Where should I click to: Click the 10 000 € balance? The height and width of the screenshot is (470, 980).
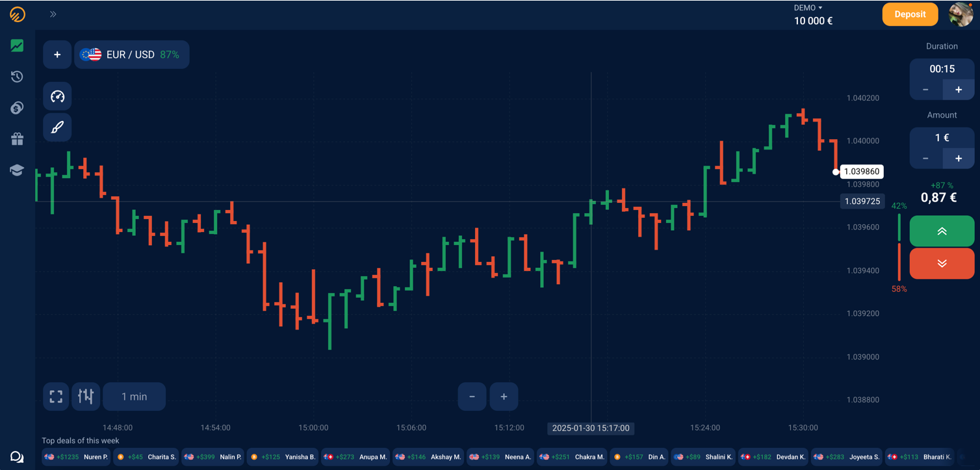[x=813, y=21]
